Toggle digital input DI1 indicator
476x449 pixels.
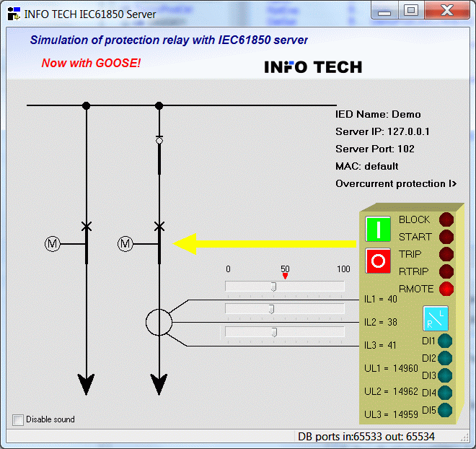pyautogui.click(x=445, y=341)
